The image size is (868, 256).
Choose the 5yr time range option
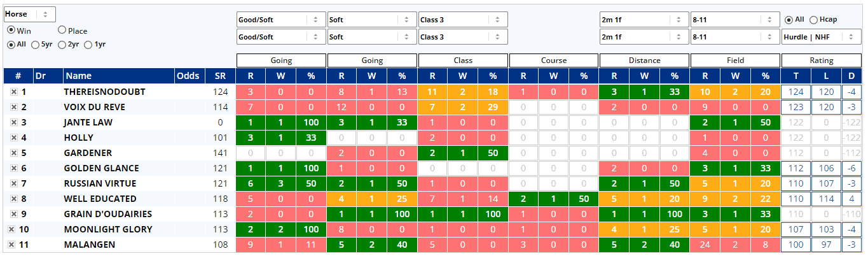pos(36,45)
